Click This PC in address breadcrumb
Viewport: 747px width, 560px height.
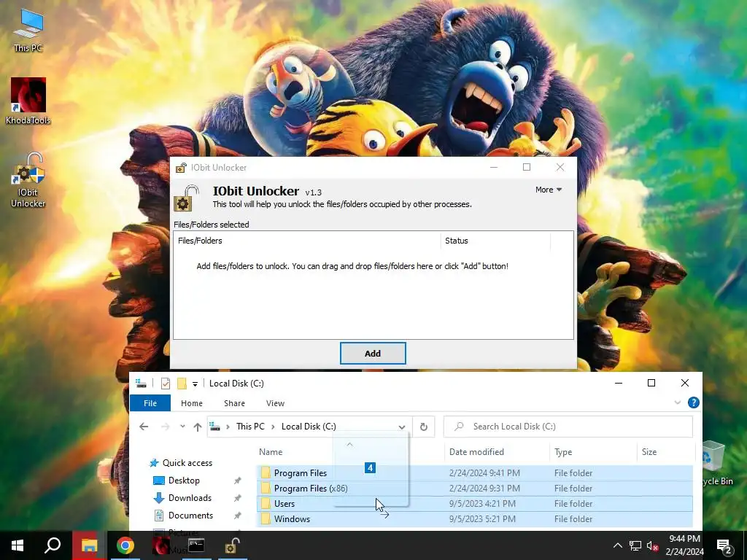click(x=250, y=426)
